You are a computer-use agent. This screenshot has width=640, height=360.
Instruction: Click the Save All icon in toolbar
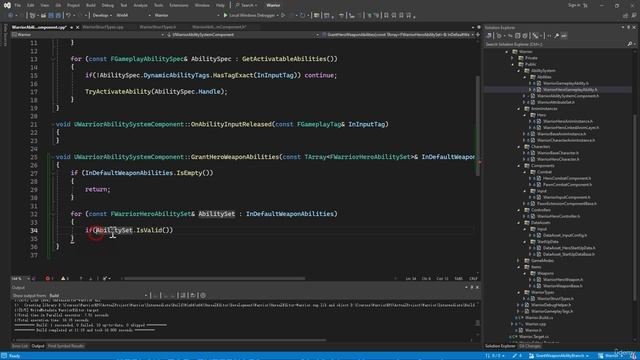[x=58, y=16]
